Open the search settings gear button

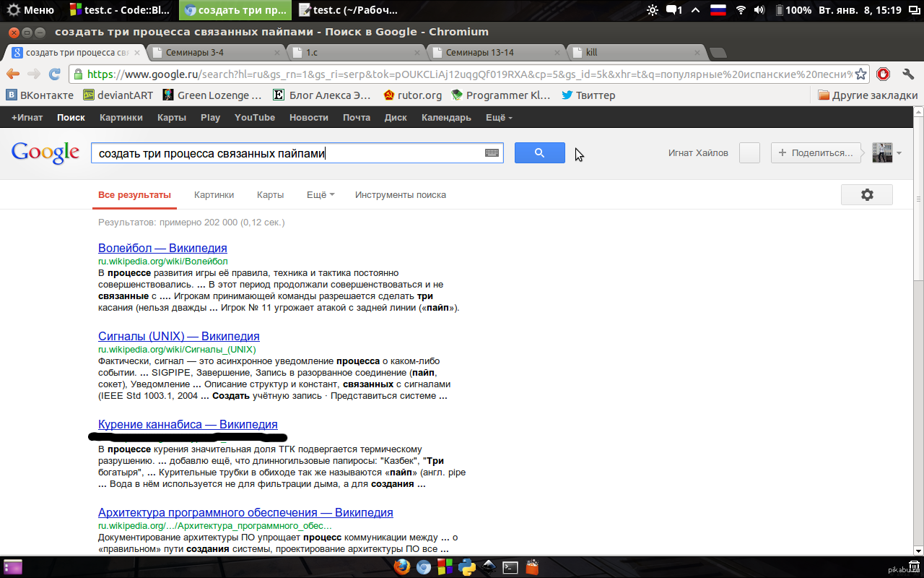(x=866, y=194)
